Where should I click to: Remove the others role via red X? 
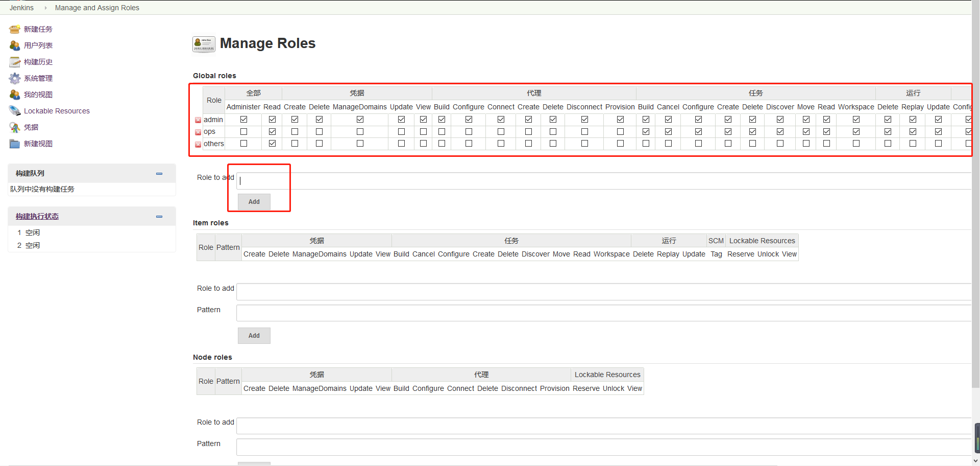pos(198,145)
